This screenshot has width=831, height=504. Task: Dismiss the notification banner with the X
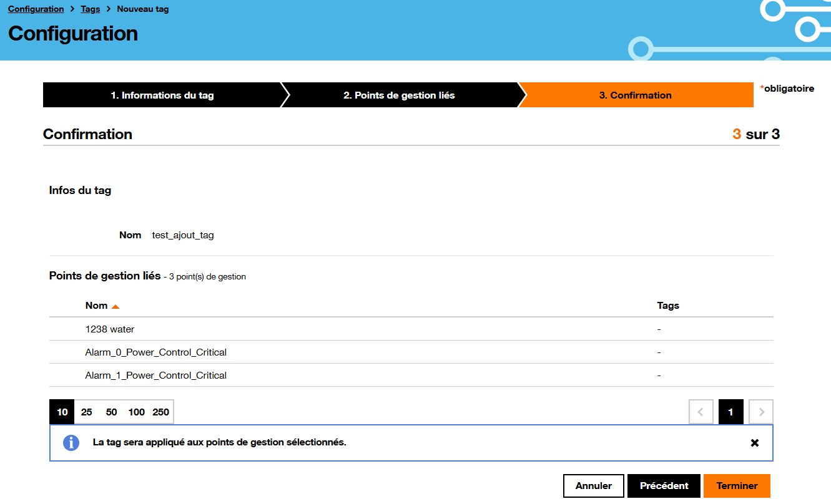754,443
